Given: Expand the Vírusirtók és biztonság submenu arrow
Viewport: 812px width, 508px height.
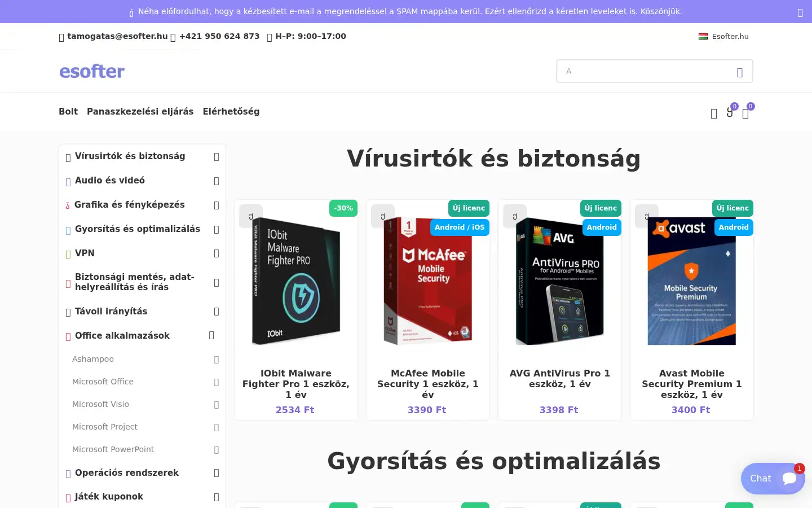Looking at the screenshot, I should click(x=217, y=157).
